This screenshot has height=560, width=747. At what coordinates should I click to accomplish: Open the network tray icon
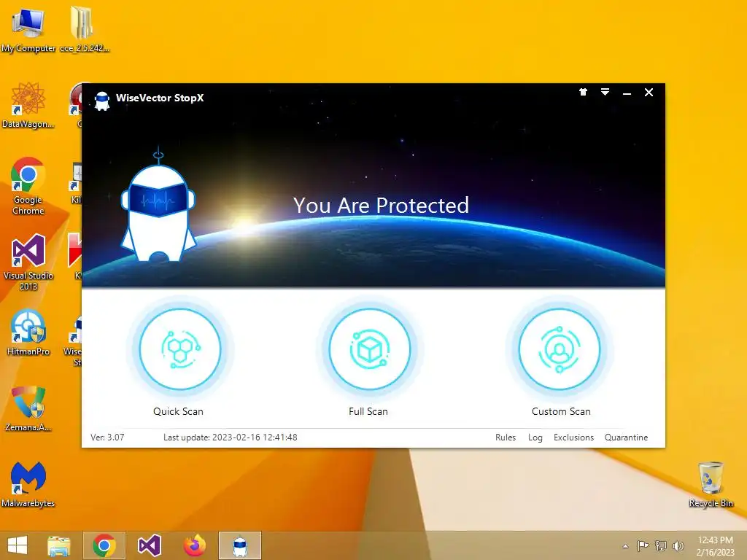pyautogui.click(x=661, y=545)
